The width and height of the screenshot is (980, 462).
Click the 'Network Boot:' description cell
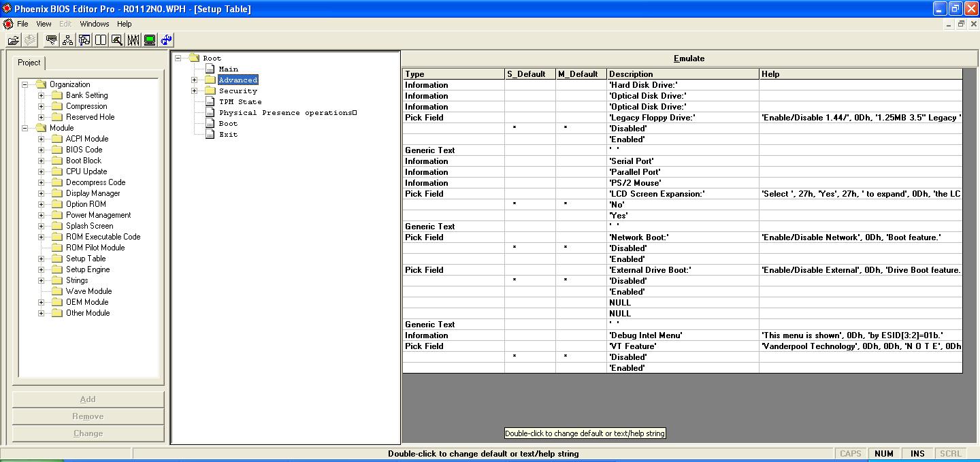tap(683, 237)
